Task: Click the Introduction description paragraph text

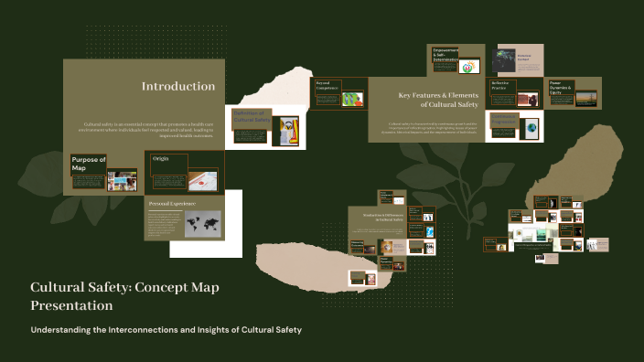Action: point(145,130)
